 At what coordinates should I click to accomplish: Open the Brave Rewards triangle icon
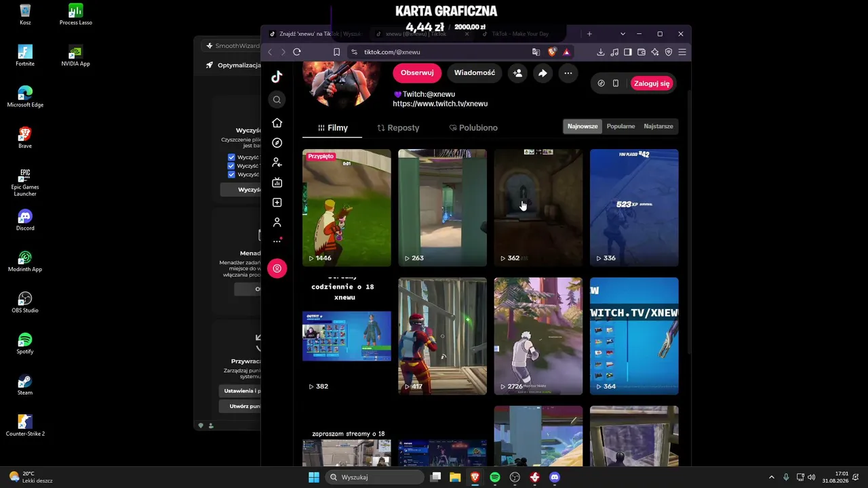566,52
